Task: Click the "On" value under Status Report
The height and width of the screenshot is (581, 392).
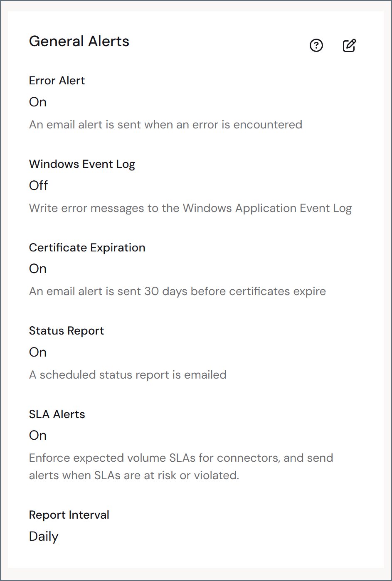Action: [38, 352]
